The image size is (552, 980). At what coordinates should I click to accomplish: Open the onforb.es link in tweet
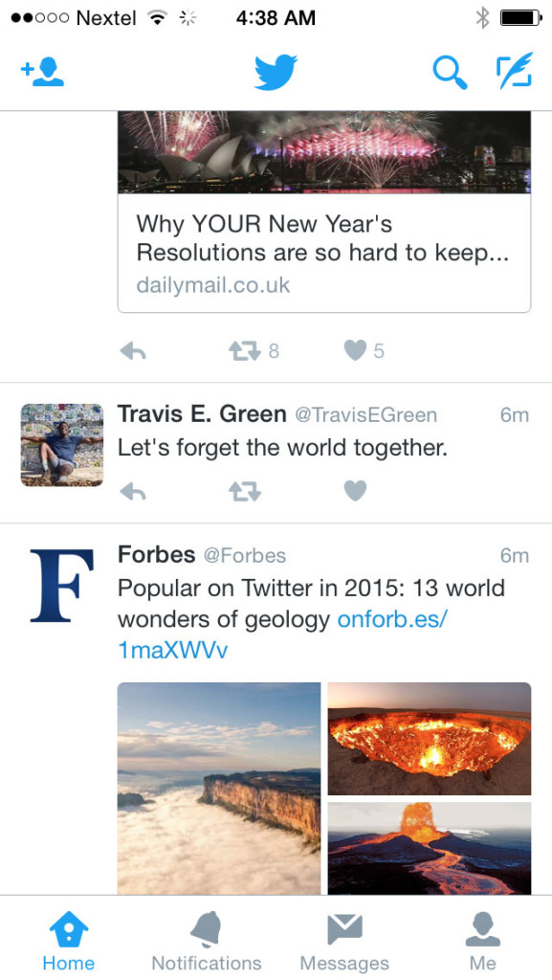[282, 635]
